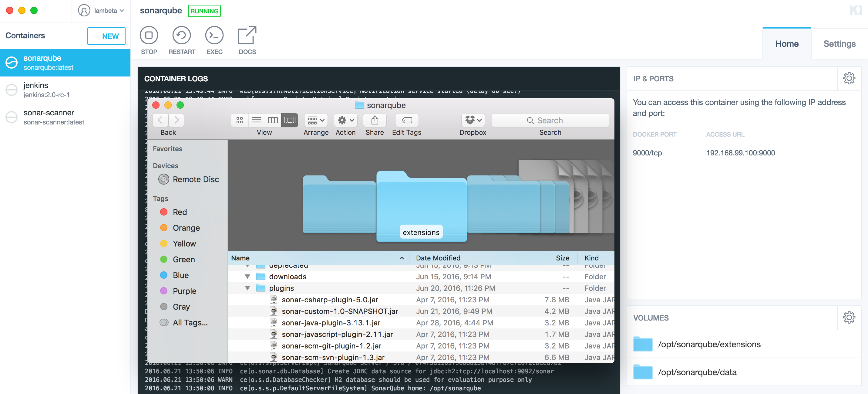Click the Share icon in Finder toolbar
Image resolution: width=868 pixels, height=394 pixels.
[374, 120]
